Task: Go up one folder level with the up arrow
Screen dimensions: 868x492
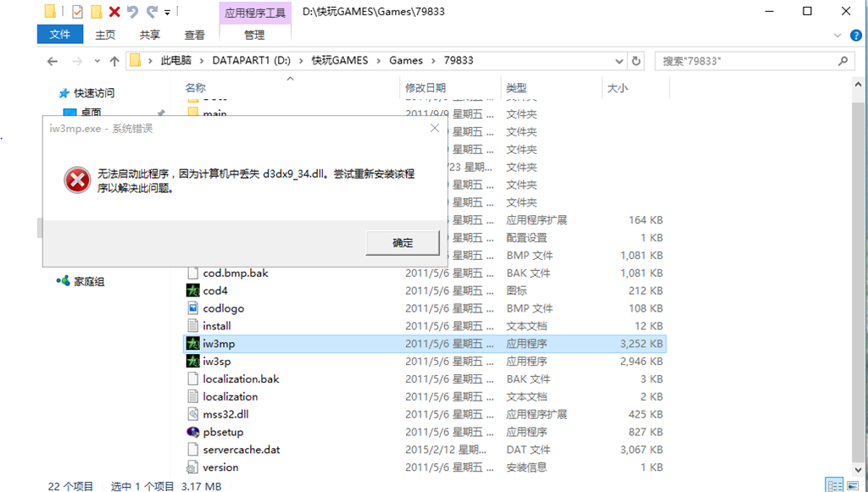Action: coord(114,61)
